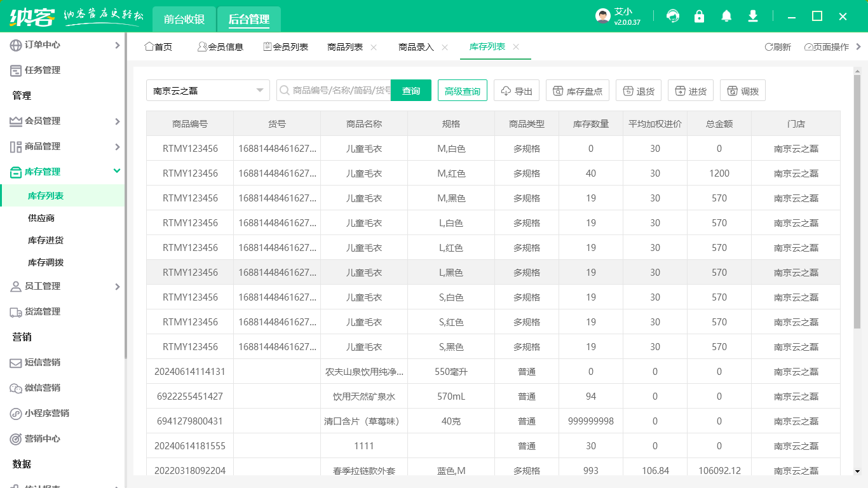868x488 pixels.
Task: Expand the 会员管理 menu chevron
Action: 117,121
